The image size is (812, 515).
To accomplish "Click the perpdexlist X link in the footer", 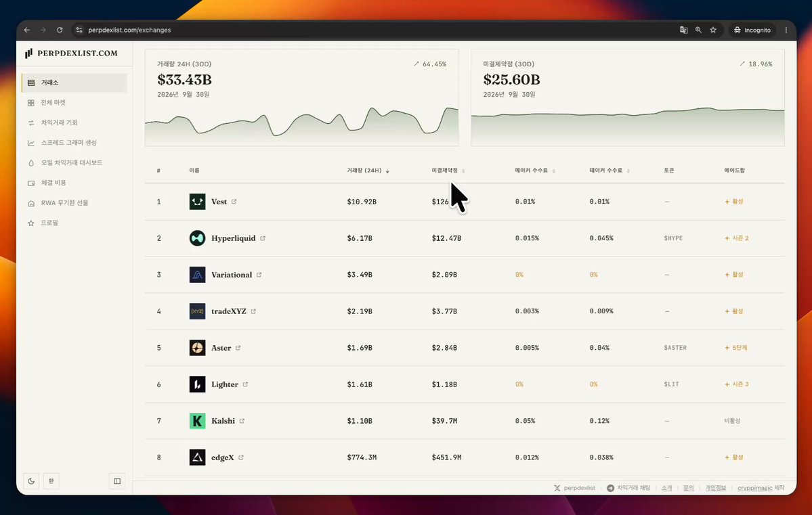I will point(574,488).
